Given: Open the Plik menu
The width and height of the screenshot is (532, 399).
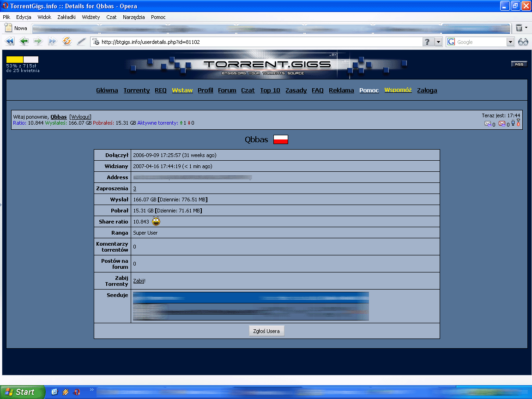Looking at the screenshot, I should (x=6, y=17).
